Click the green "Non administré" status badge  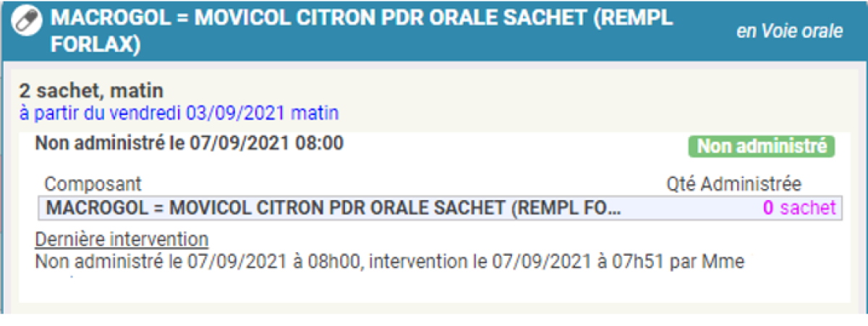pos(762,146)
